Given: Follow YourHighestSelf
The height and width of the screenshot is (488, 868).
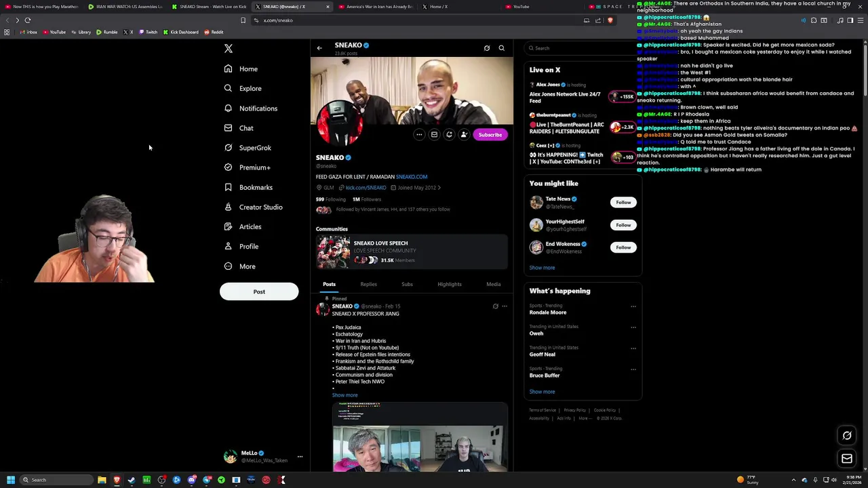Looking at the screenshot, I should (623, 224).
